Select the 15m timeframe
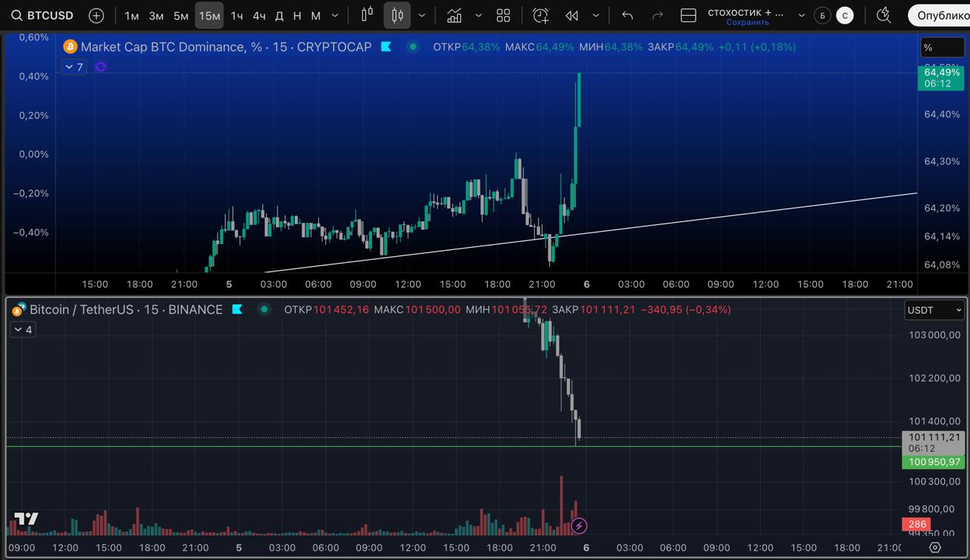This screenshot has width=970, height=560. click(x=209, y=15)
